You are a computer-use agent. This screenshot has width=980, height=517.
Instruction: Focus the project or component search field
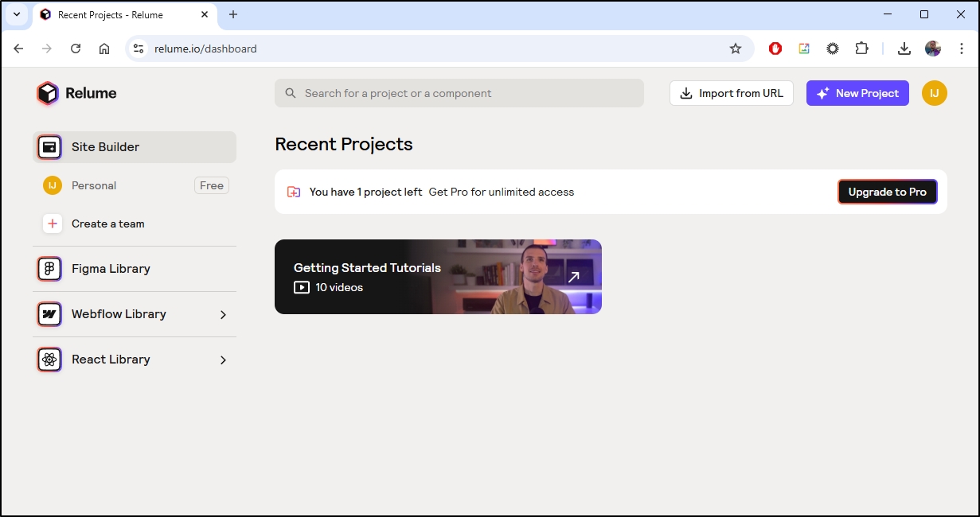click(459, 93)
